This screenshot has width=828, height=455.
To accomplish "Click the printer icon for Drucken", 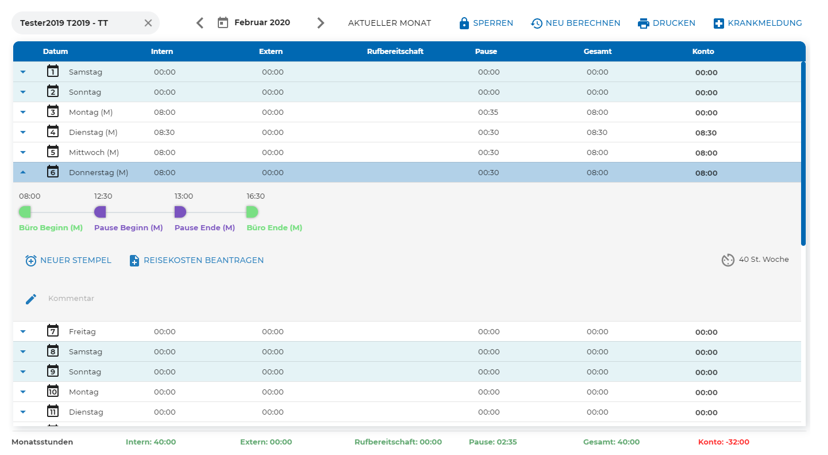I will pyautogui.click(x=643, y=23).
